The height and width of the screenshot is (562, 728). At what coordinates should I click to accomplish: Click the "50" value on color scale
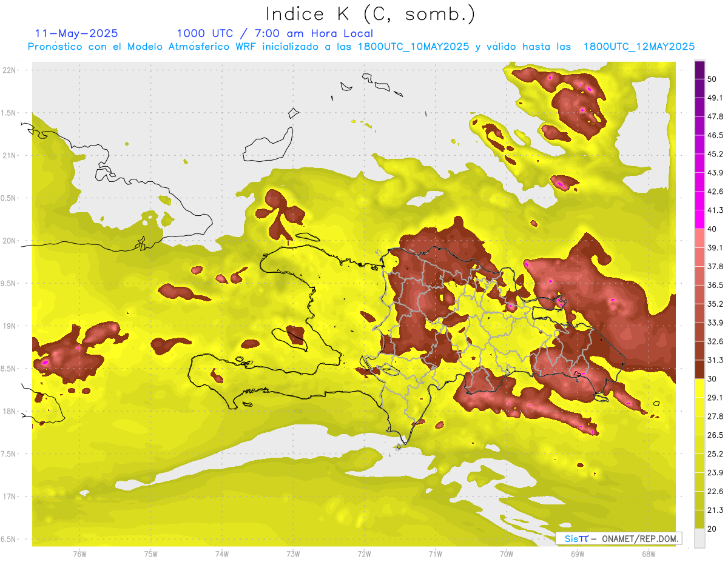click(712, 79)
